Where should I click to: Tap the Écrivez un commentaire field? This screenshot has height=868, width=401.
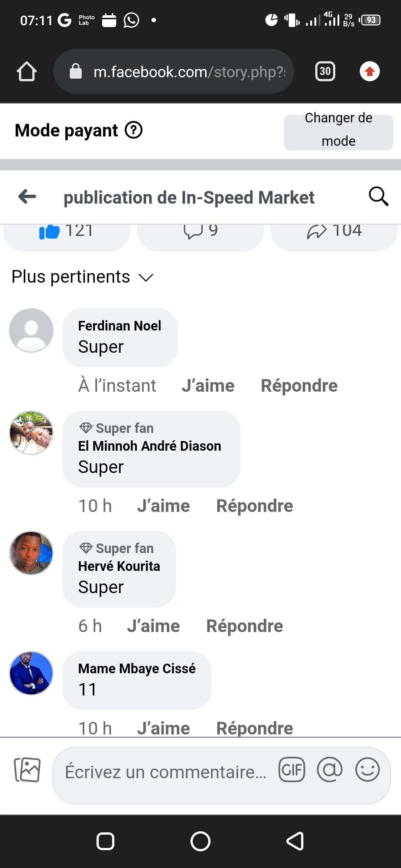coord(166,772)
